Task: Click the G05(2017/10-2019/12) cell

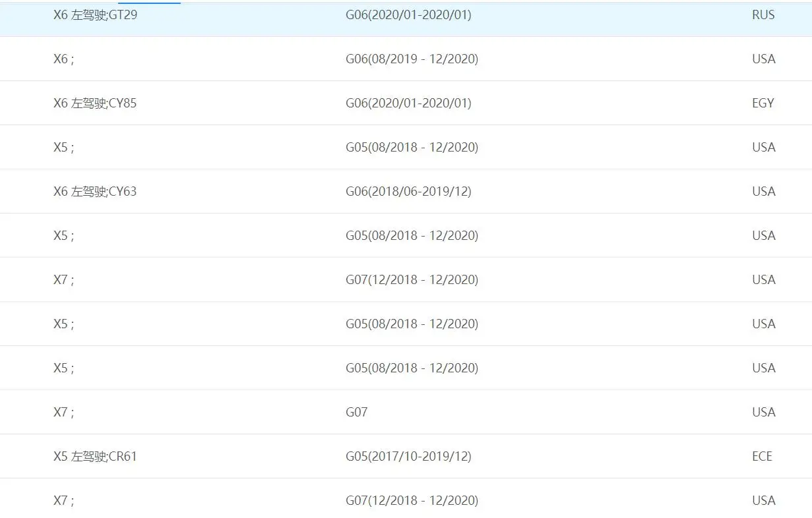Action: pos(408,456)
